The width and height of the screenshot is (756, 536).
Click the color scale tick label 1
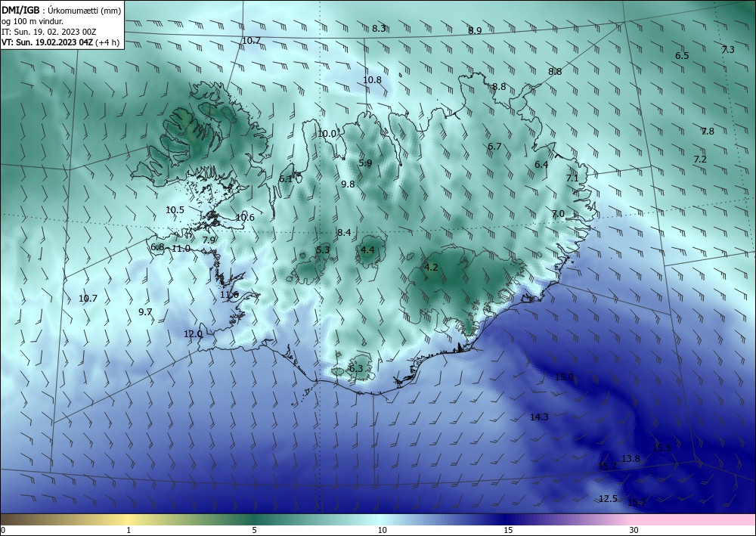click(129, 531)
